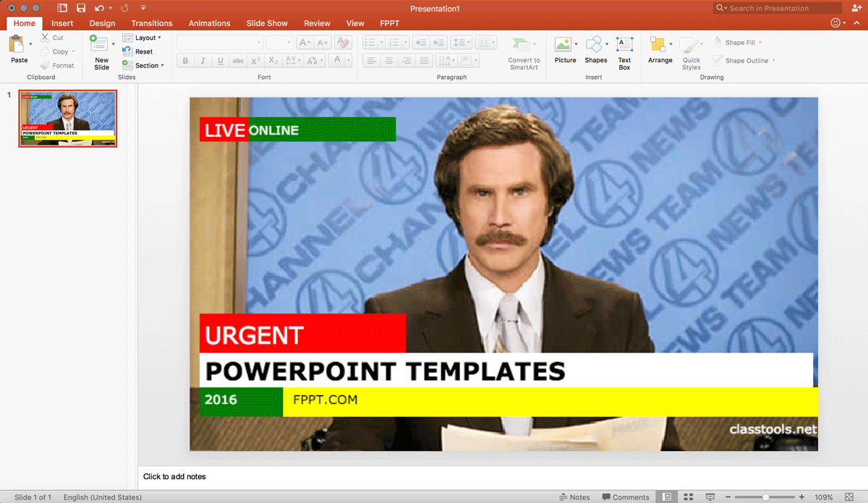Viewport: 868px width, 503px height.
Task: Expand the Customize Quick Access Toolbar arrow
Action: click(x=143, y=8)
